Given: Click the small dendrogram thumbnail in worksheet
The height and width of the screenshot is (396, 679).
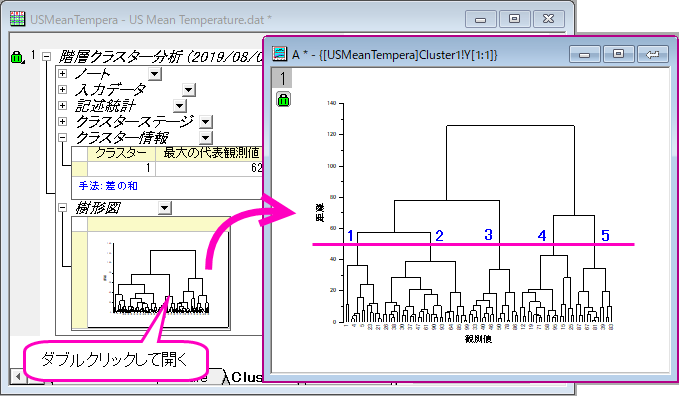Looking at the screenshot, I should (158, 279).
